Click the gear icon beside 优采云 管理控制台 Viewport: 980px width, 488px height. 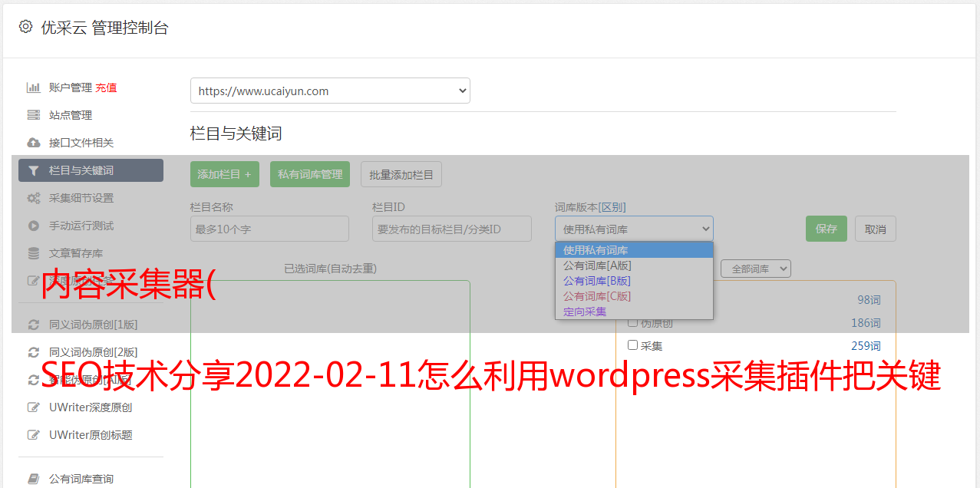pyautogui.click(x=25, y=27)
